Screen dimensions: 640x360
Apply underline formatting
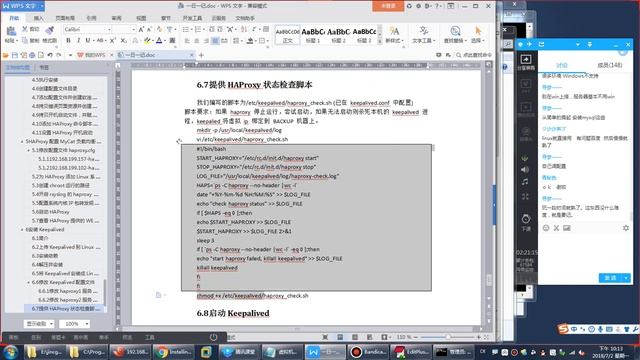[88, 40]
